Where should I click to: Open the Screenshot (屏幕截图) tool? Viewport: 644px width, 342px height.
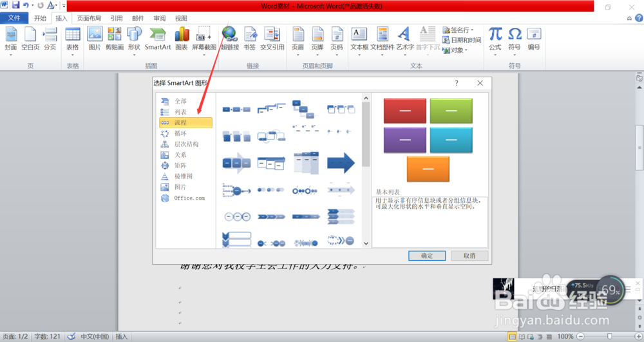204,39
